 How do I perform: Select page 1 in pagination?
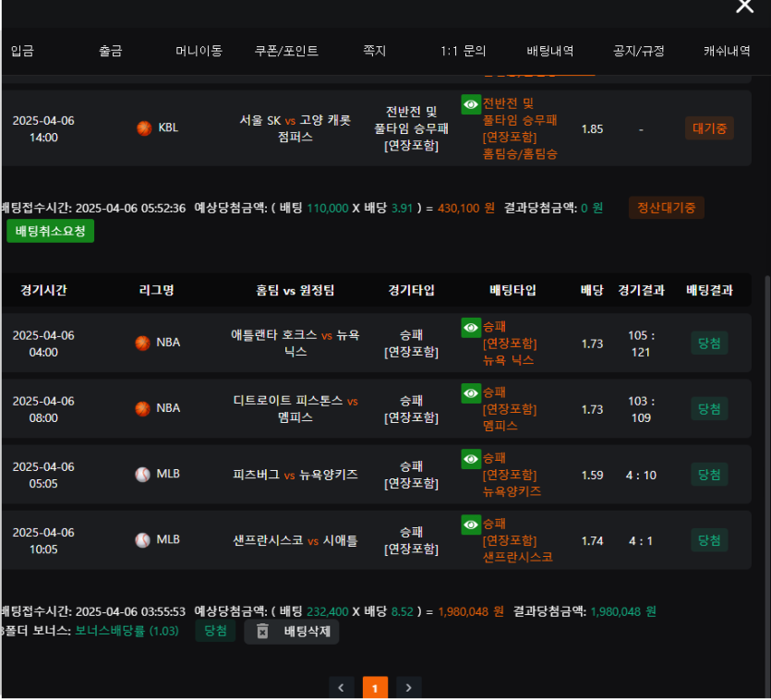375,688
